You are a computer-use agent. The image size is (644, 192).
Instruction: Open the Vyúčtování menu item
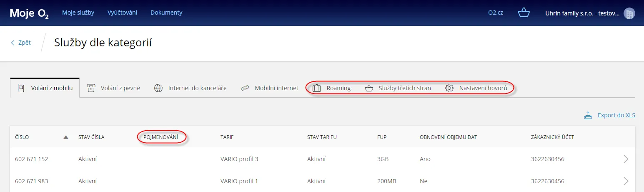click(122, 13)
